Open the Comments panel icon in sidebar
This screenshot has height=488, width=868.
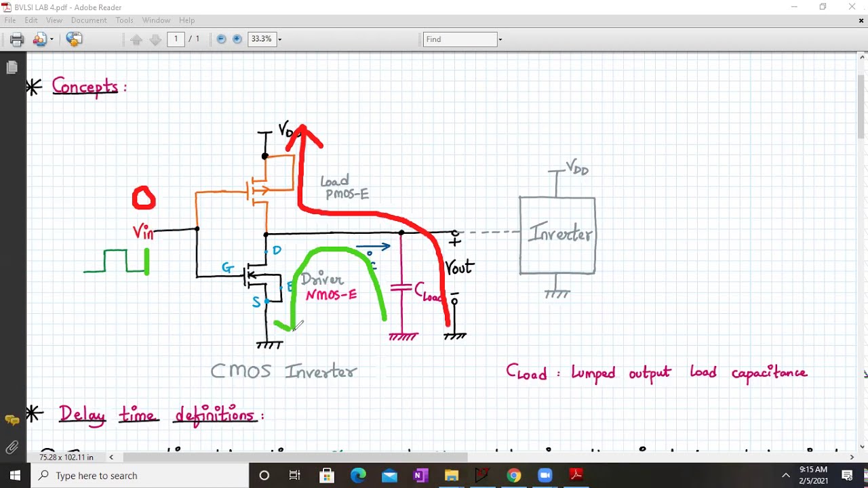[12, 420]
